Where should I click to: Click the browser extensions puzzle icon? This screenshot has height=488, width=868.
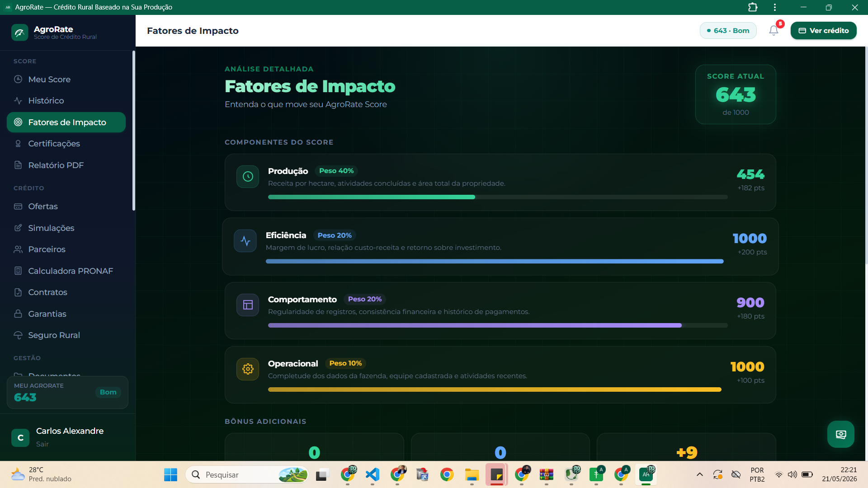753,7
